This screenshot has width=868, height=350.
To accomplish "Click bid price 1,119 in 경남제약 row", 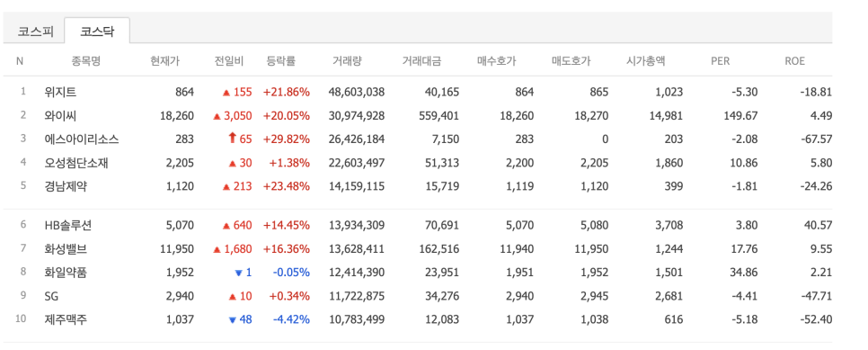I will pyautogui.click(x=519, y=186).
